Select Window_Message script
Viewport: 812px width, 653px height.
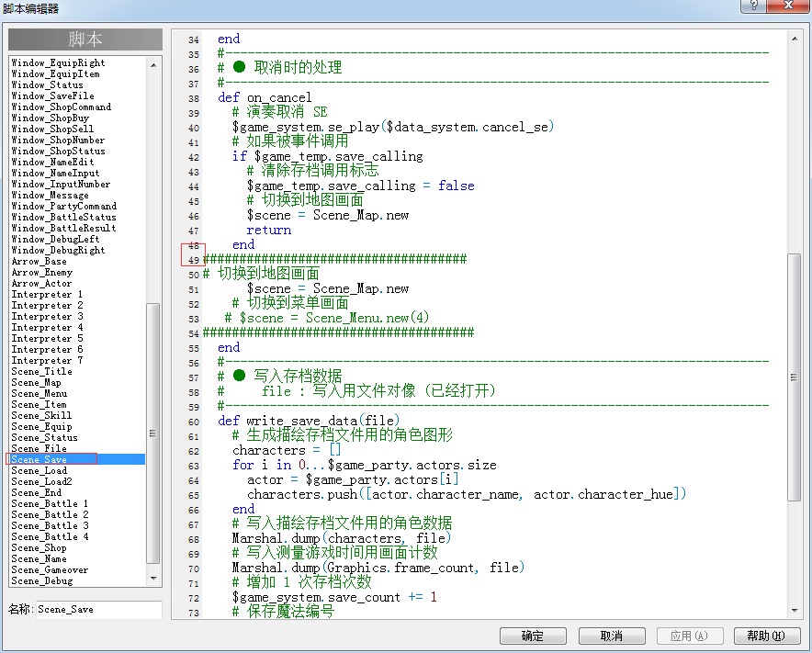51,195
